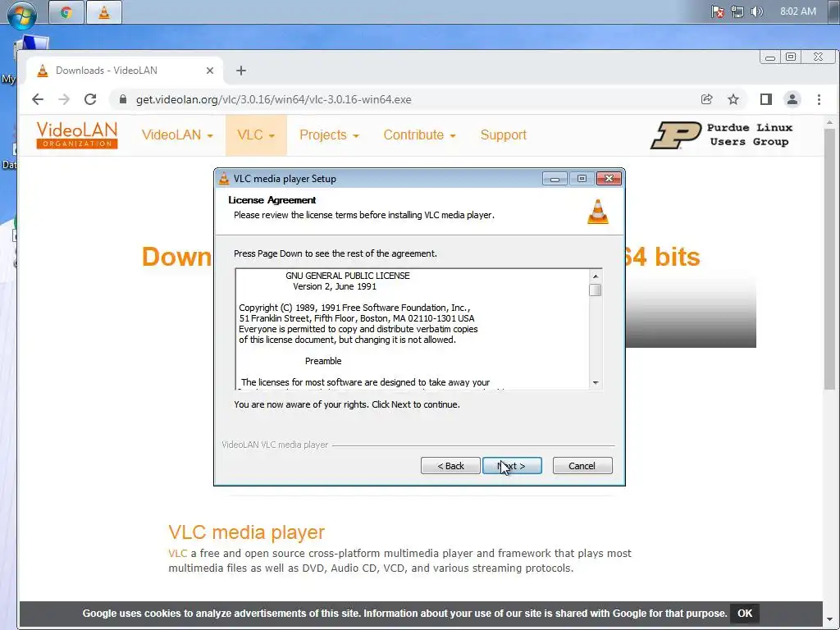Click the network tray icon
This screenshot has height=630, width=840.
(737, 11)
